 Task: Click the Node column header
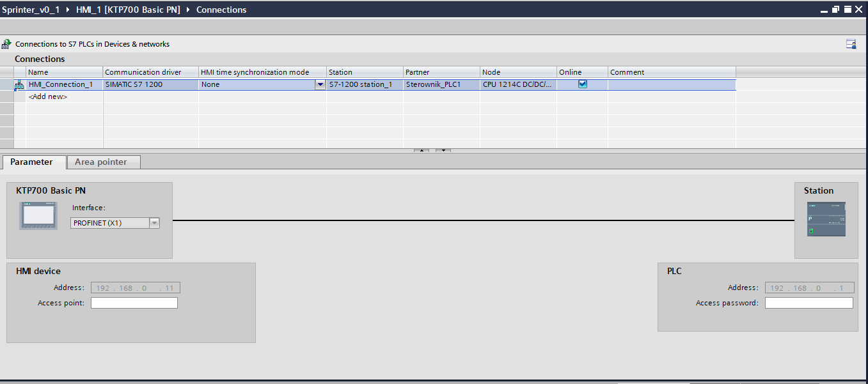click(519, 72)
